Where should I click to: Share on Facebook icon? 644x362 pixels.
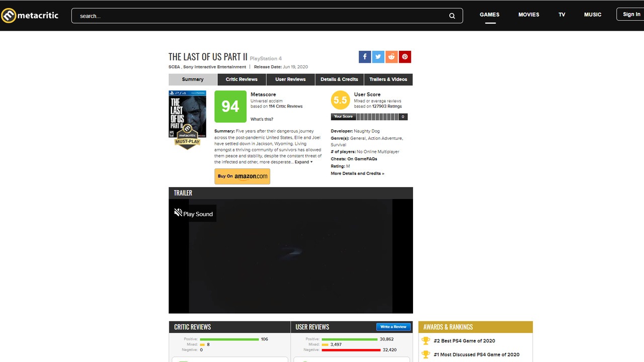365,57
